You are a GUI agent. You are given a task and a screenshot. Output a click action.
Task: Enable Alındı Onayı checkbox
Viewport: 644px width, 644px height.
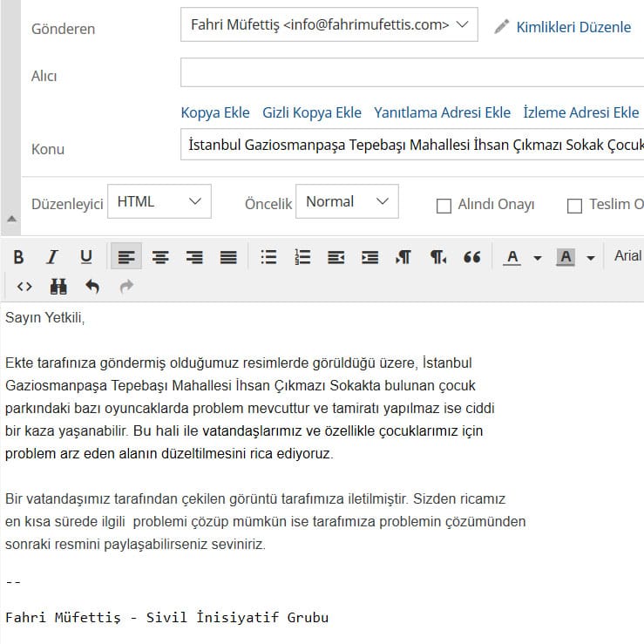pos(444,206)
